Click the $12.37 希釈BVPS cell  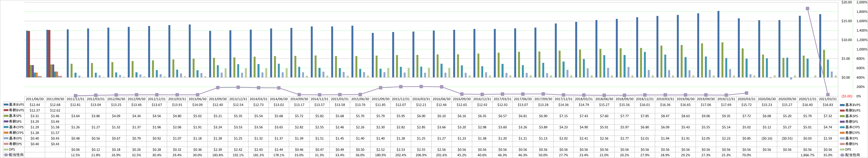pyautogui.click(x=35, y=110)
